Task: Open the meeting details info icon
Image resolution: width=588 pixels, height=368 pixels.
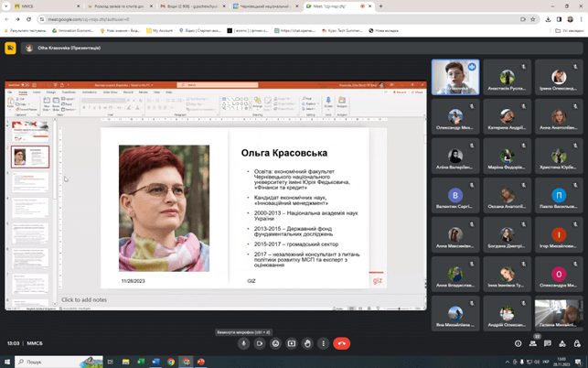Action: click(x=518, y=343)
